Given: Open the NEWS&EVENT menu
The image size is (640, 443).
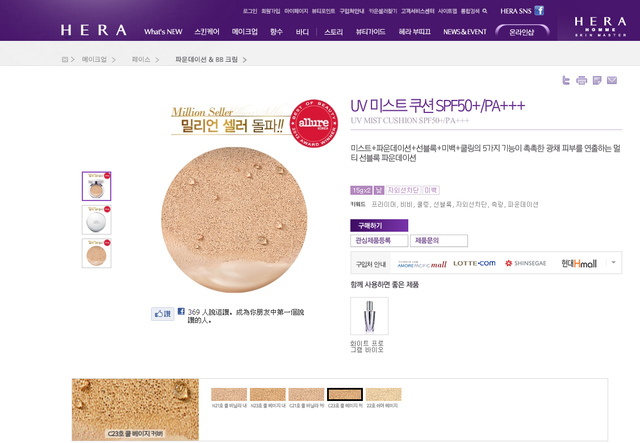Looking at the screenshot, I should pyautogui.click(x=464, y=31).
